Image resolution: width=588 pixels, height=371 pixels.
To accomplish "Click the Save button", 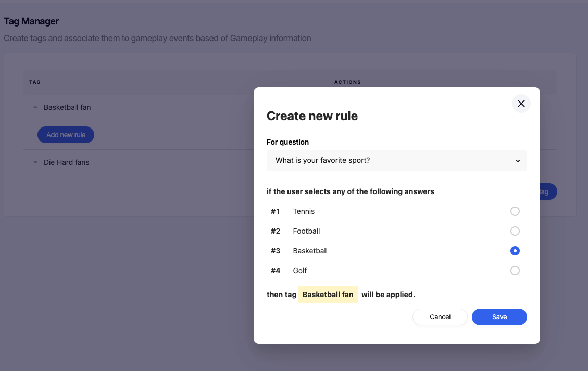I will [499, 317].
